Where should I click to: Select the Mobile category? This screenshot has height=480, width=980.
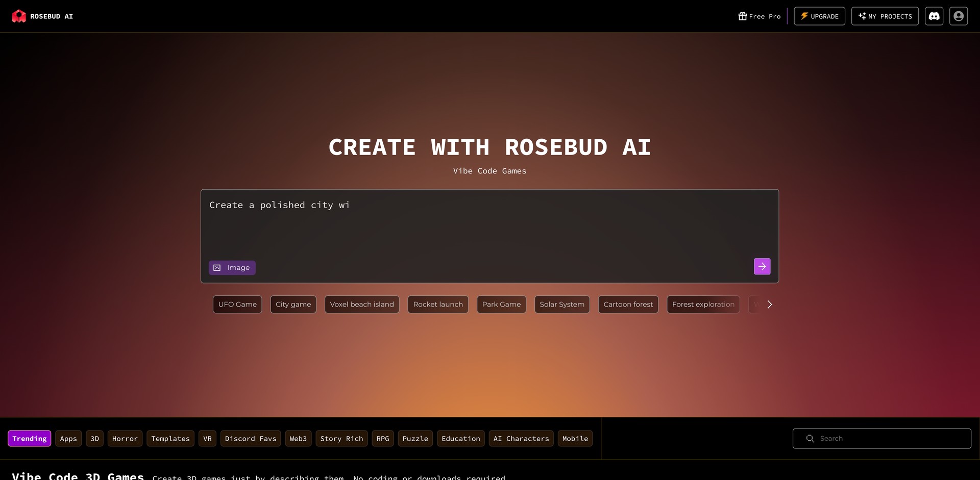pyautogui.click(x=575, y=439)
